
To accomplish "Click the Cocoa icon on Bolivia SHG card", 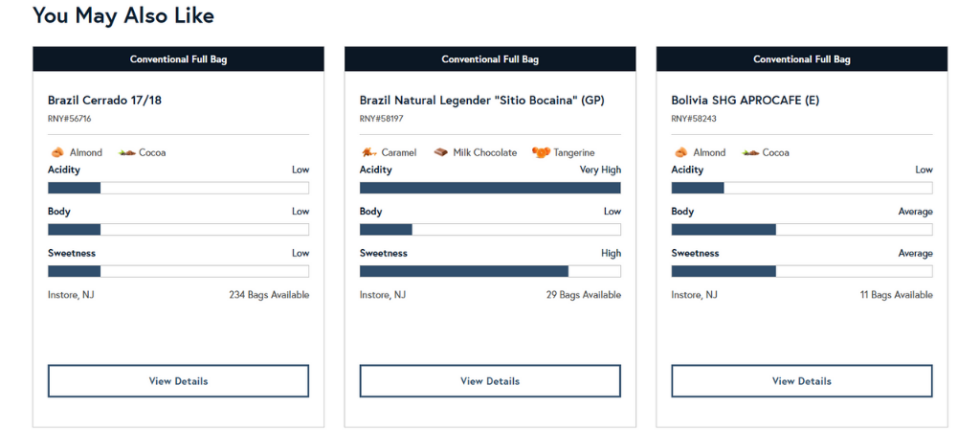I will (x=751, y=152).
